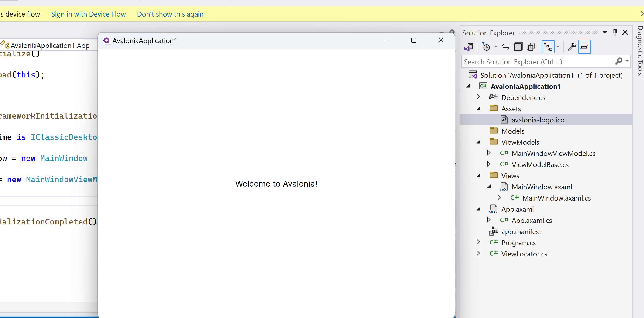
Task: Click the 'this' keyword in code
Action: [26, 75]
